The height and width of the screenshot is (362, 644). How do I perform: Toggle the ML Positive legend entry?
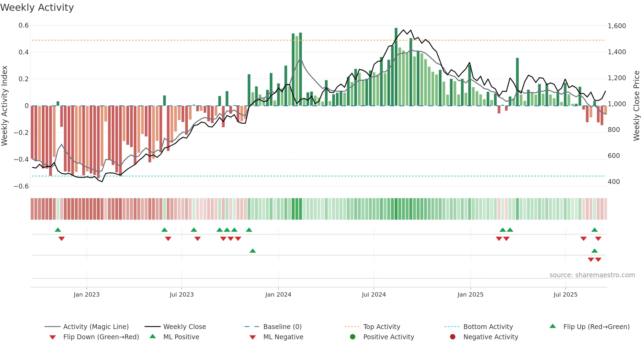[x=174, y=337]
